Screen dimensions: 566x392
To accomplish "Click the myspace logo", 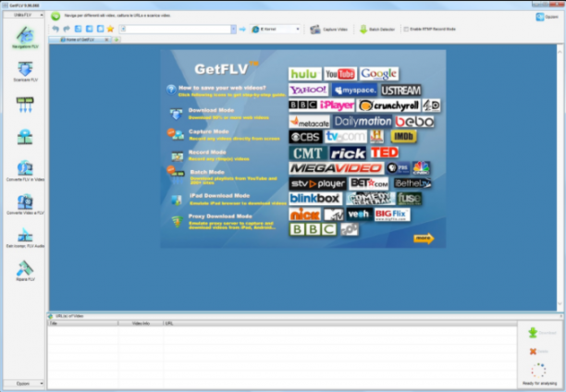I will [354, 91].
